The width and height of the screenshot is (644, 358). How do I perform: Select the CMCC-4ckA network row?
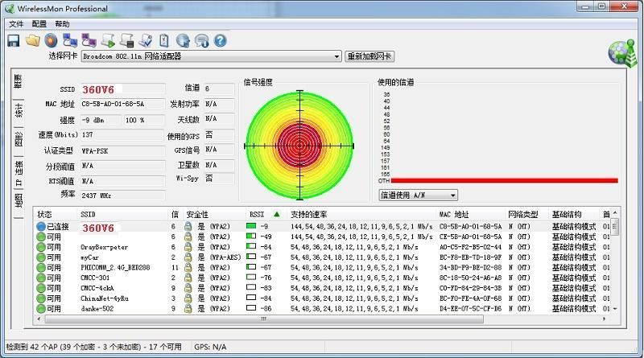point(323,288)
